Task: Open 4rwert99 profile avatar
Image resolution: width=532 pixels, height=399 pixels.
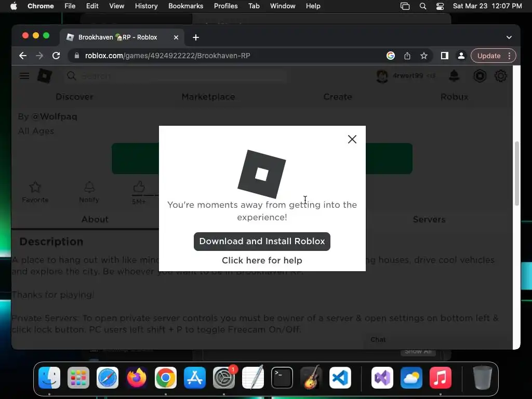Action: click(x=382, y=76)
